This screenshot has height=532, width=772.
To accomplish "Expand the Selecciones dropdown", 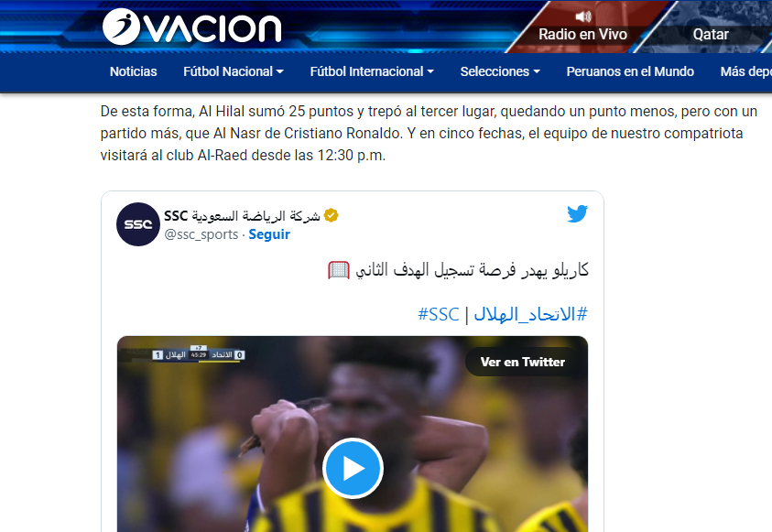I will coord(500,71).
